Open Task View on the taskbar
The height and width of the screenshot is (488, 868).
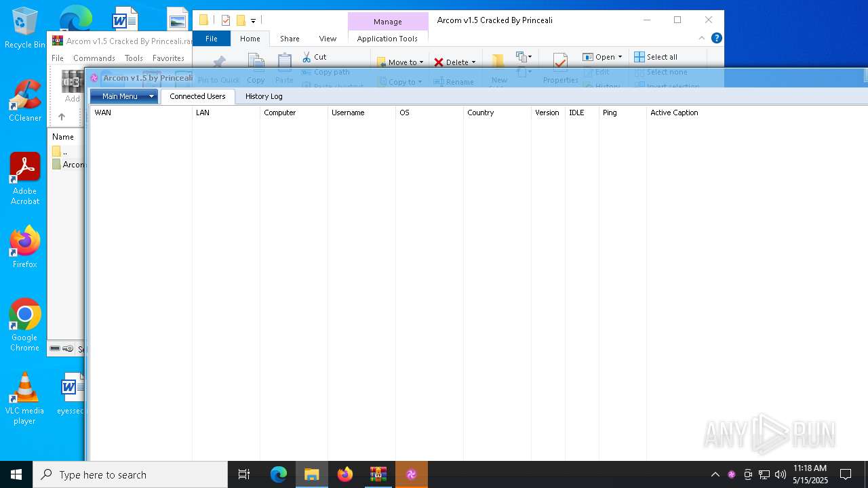coord(244,474)
